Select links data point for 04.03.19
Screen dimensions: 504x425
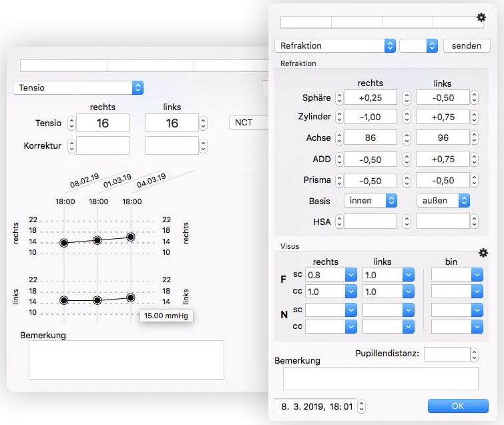click(130, 298)
